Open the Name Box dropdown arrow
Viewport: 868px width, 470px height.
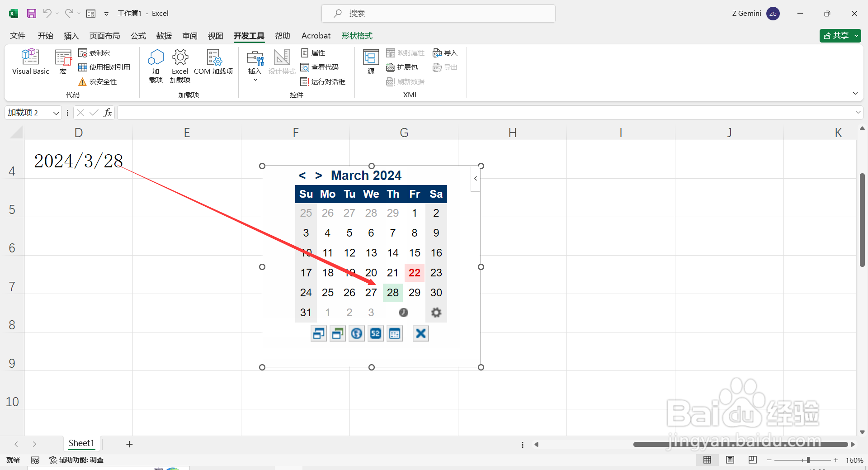pyautogui.click(x=56, y=113)
